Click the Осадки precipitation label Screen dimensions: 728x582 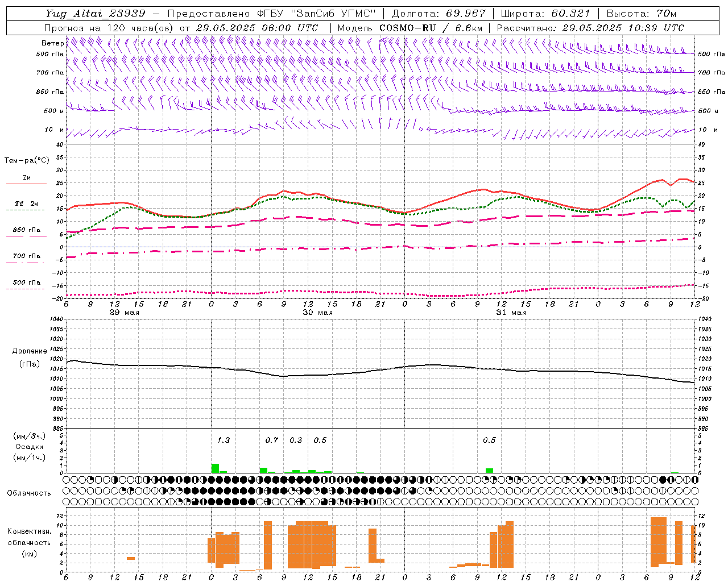click(29, 447)
